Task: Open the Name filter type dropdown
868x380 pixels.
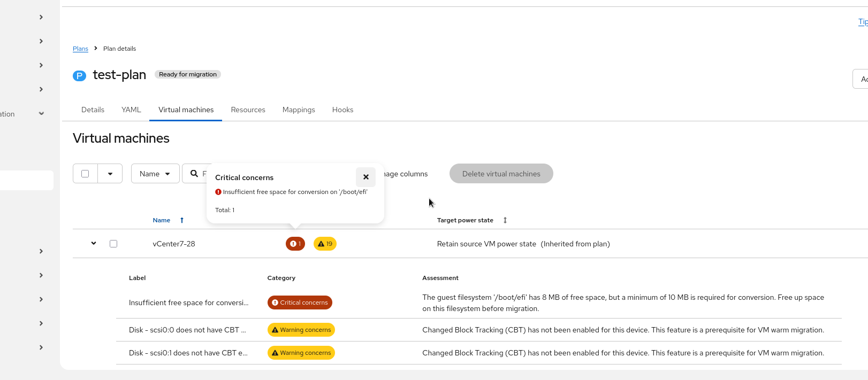Action: [x=155, y=174]
